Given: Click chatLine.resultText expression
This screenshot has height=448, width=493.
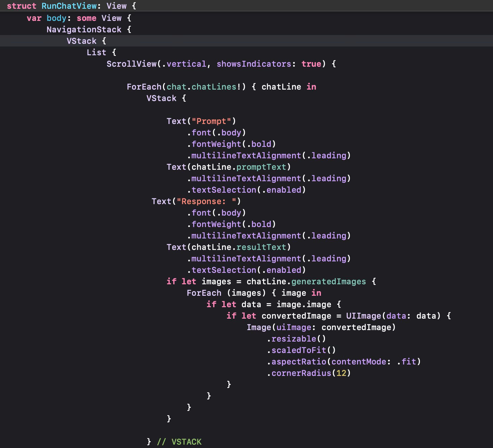Looking at the screenshot, I should click(239, 247).
